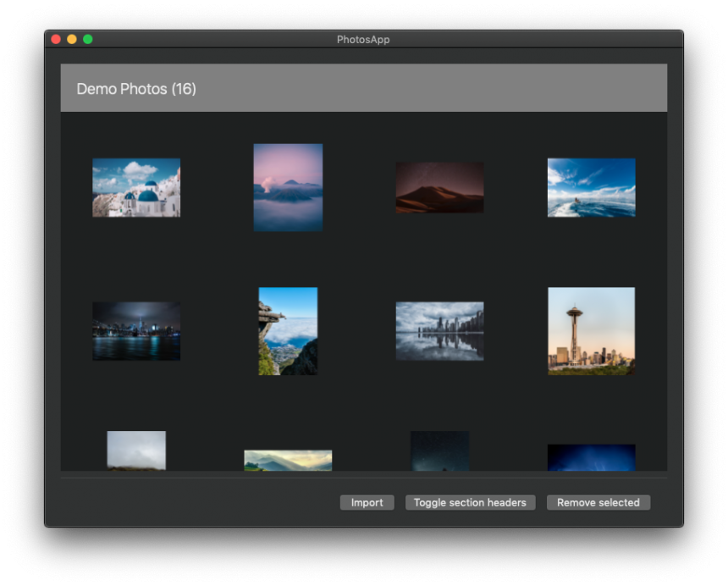Click the last photo in the top row
Image resolution: width=728 pixels, height=586 pixels.
click(x=591, y=187)
